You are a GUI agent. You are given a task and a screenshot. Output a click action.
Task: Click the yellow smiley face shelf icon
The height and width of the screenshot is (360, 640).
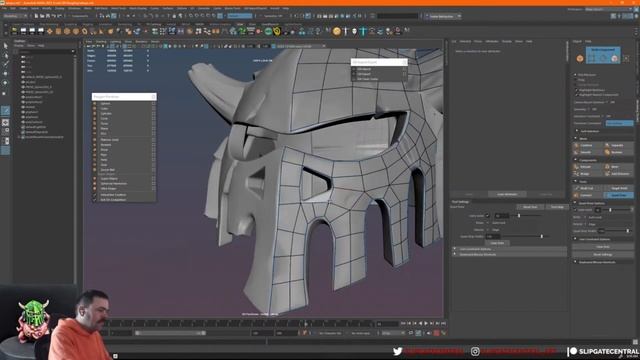pos(336,31)
